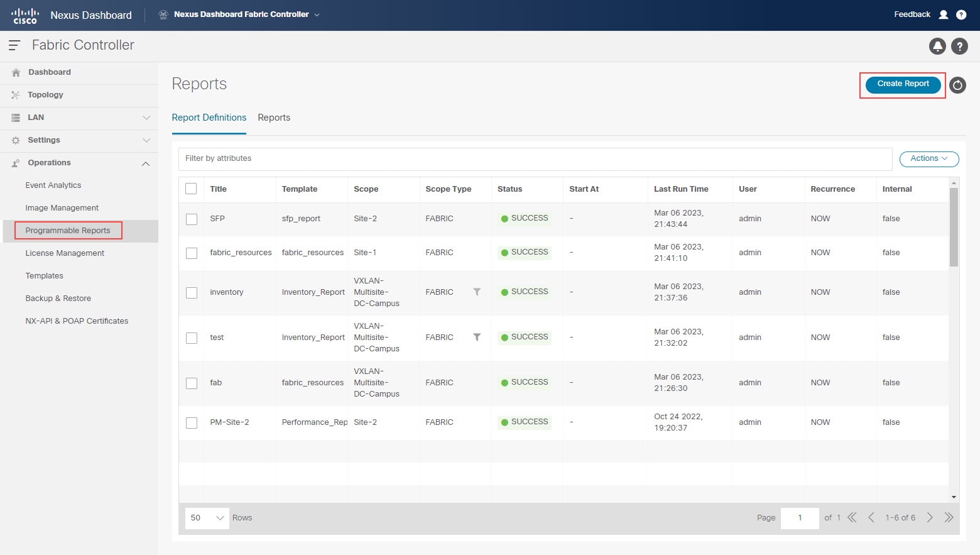Select the test row checkbox
Screen dimensions: 980x555
click(x=192, y=338)
